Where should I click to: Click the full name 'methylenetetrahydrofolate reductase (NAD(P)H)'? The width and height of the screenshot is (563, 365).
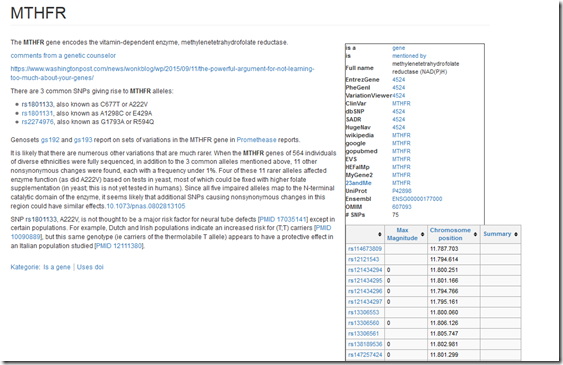(x=425, y=68)
